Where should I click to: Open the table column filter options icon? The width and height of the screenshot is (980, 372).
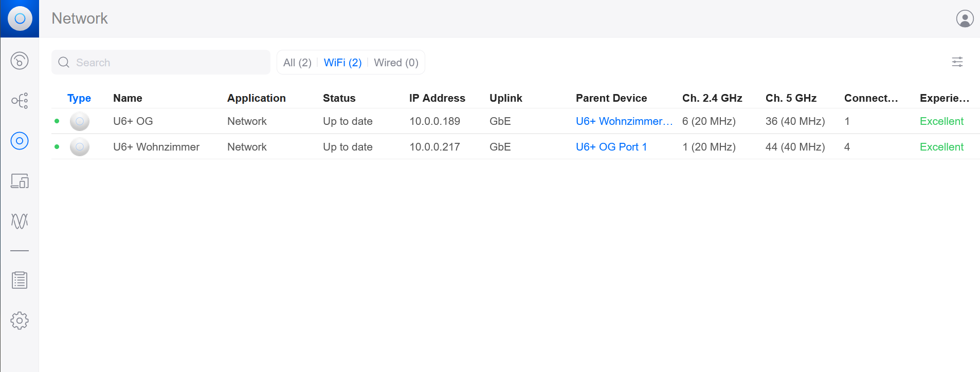tap(957, 62)
